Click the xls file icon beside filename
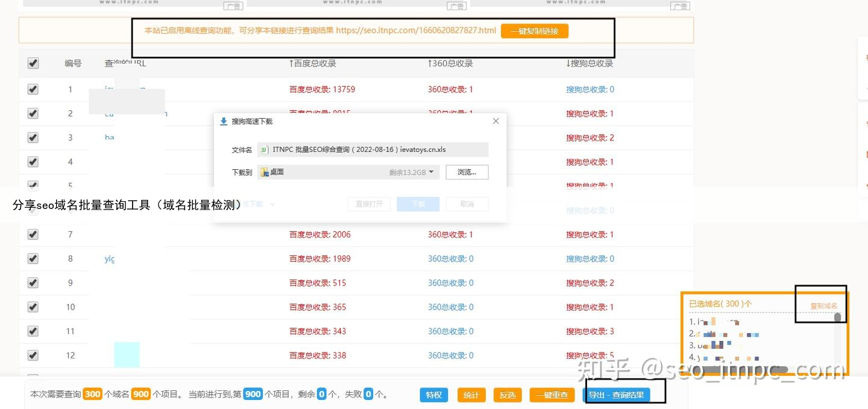The height and width of the screenshot is (409, 868). pyautogui.click(x=264, y=149)
